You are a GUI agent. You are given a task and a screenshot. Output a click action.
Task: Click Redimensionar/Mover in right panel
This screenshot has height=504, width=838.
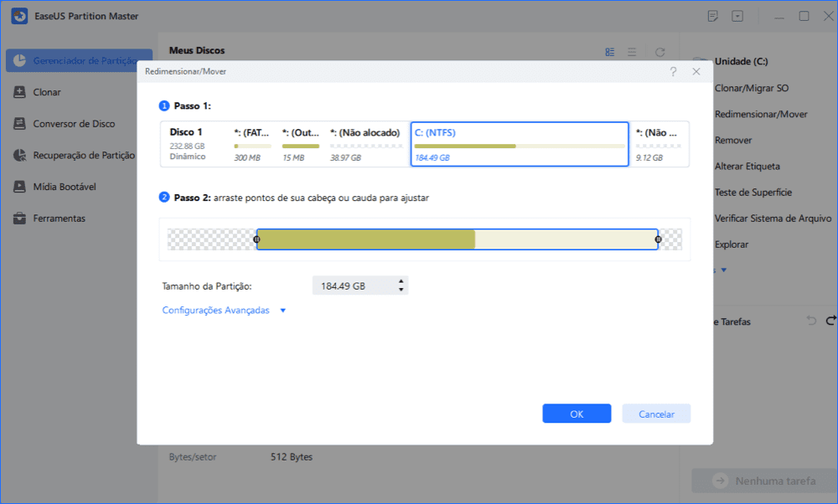click(x=761, y=114)
